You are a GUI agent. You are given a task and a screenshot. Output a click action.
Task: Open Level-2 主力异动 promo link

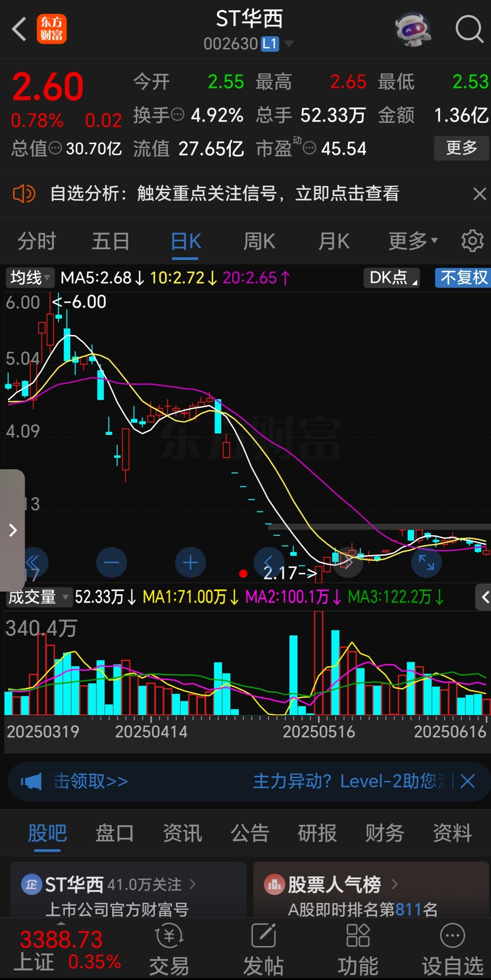(349, 782)
